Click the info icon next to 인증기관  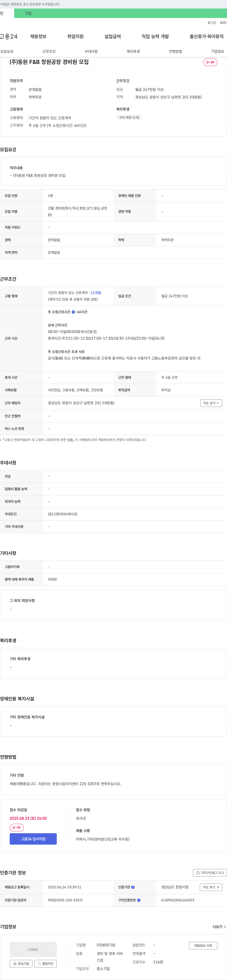pyautogui.click(x=133, y=887)
